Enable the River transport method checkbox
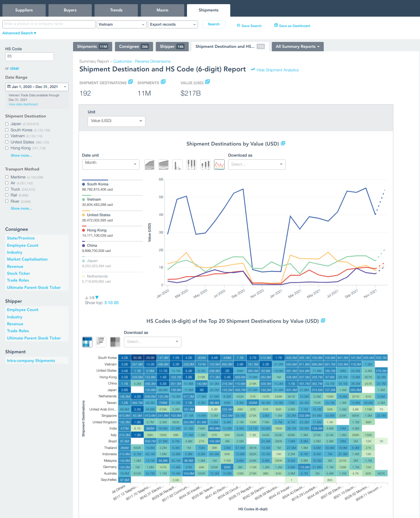 pos(7,201)
